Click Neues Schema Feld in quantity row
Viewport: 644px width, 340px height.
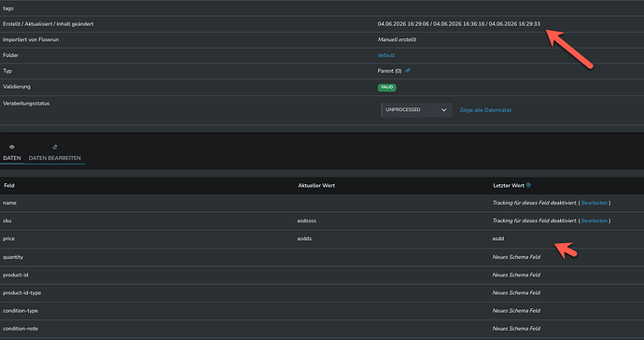pos(516,257)
